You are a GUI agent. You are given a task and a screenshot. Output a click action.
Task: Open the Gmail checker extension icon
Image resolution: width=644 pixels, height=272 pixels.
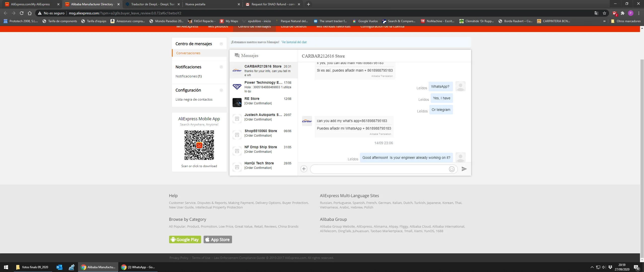click(615, 13)
